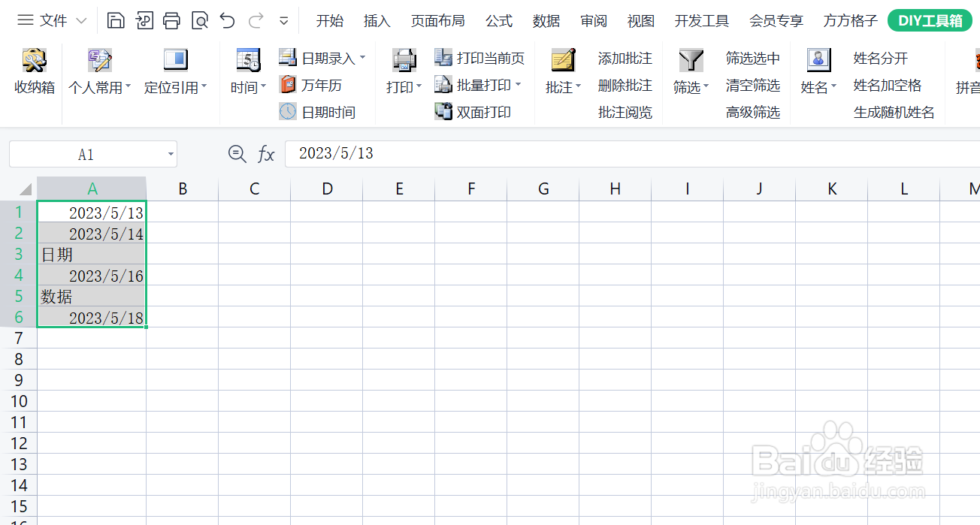Open the 收纳箱 toolbox icon
Screen dimensions: 980x525
(x=35, y=60)
